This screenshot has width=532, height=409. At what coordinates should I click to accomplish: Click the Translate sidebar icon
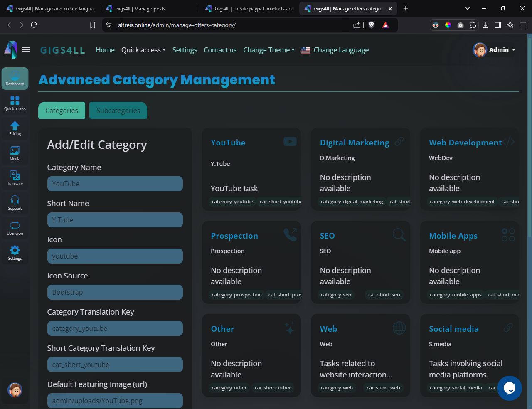[15, 178]
